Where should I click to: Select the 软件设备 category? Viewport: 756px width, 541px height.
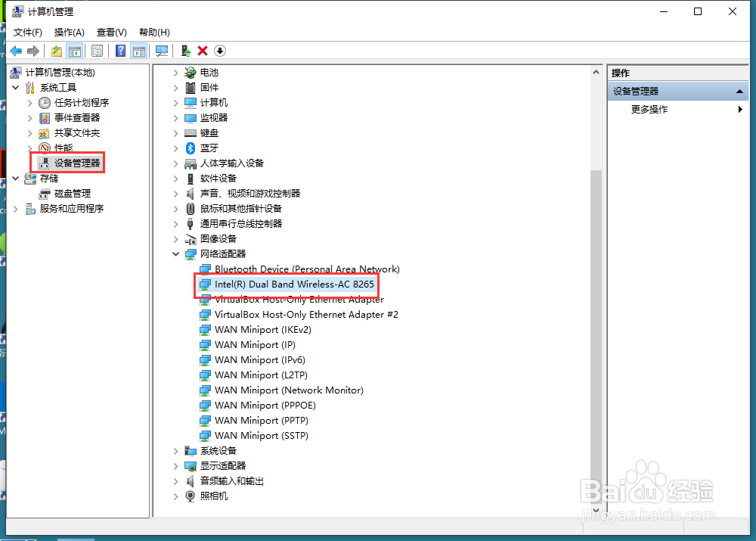[x=218, y=179]
